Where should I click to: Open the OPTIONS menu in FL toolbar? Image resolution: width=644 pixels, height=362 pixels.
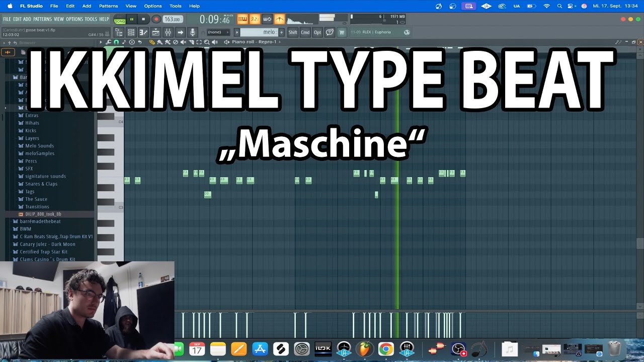point(74,19)
